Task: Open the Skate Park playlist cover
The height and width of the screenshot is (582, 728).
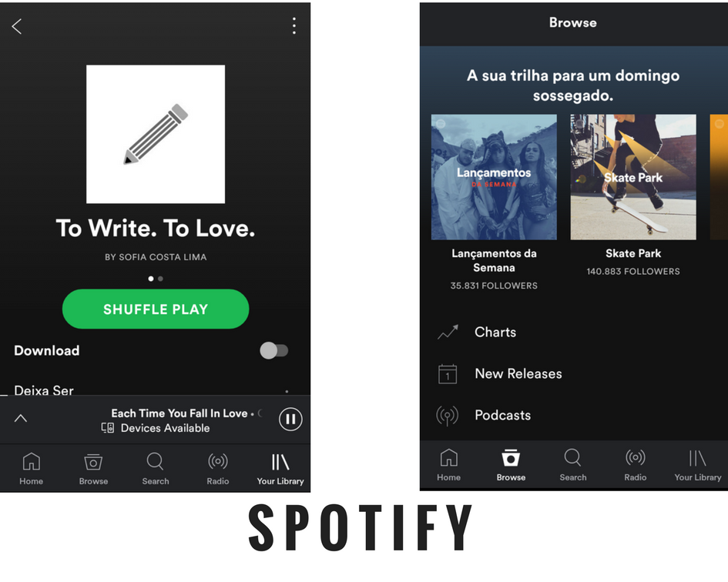Action: 633,177
